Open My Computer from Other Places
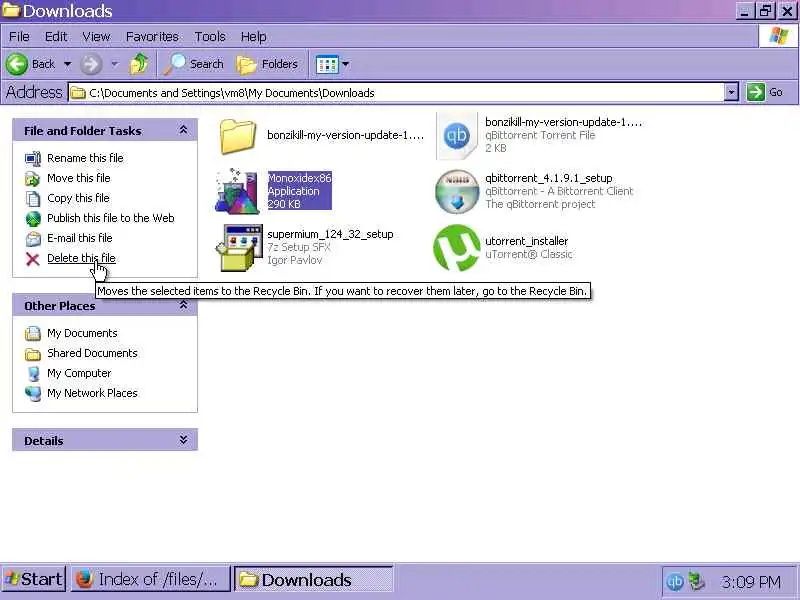The height and width of the screenshot is (600, 800). click(x=79, y=373)
